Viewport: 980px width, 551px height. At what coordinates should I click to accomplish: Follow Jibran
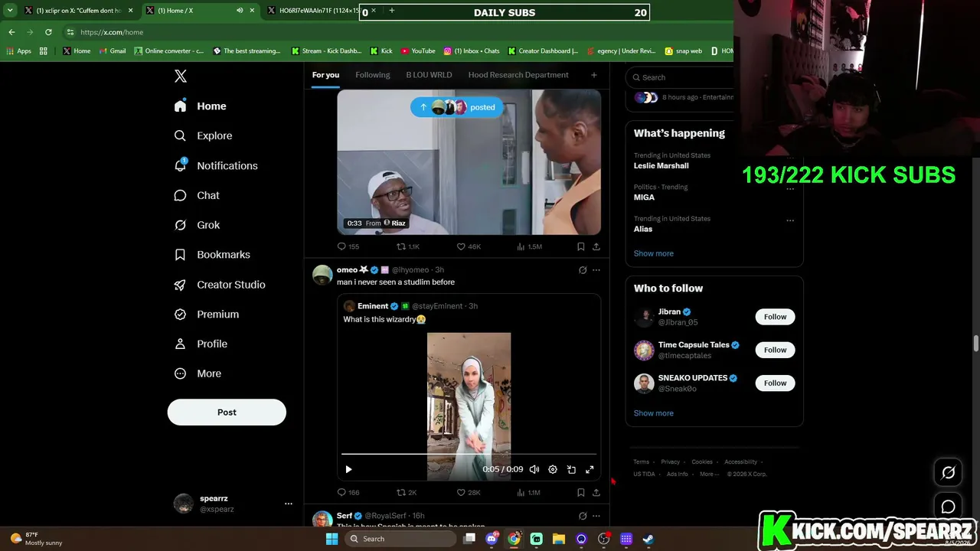tap(775, 317)
